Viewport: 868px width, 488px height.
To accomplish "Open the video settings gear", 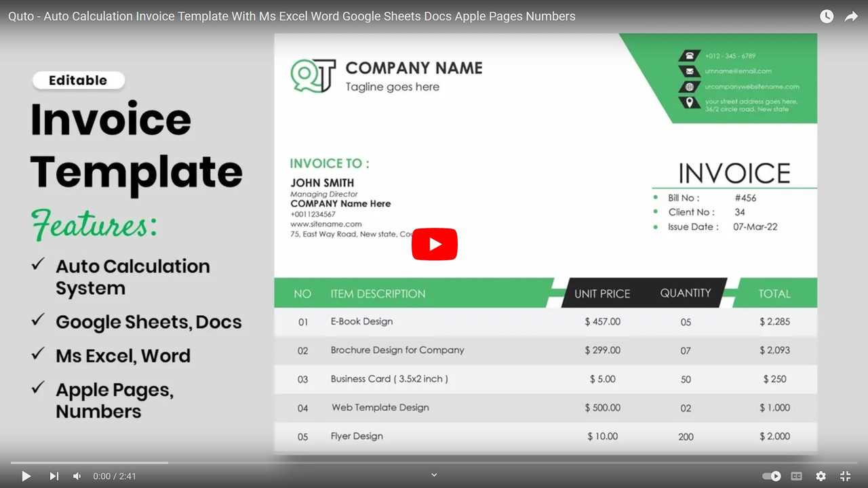I will pos(821,476).
